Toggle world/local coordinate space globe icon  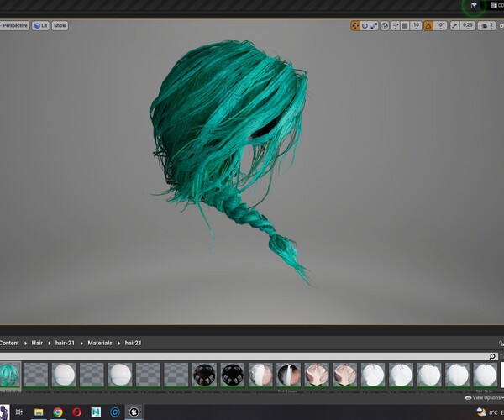(385, 26)
